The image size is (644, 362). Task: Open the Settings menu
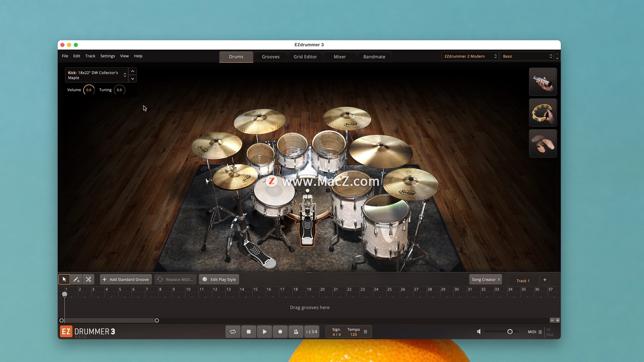pos(108,56)
